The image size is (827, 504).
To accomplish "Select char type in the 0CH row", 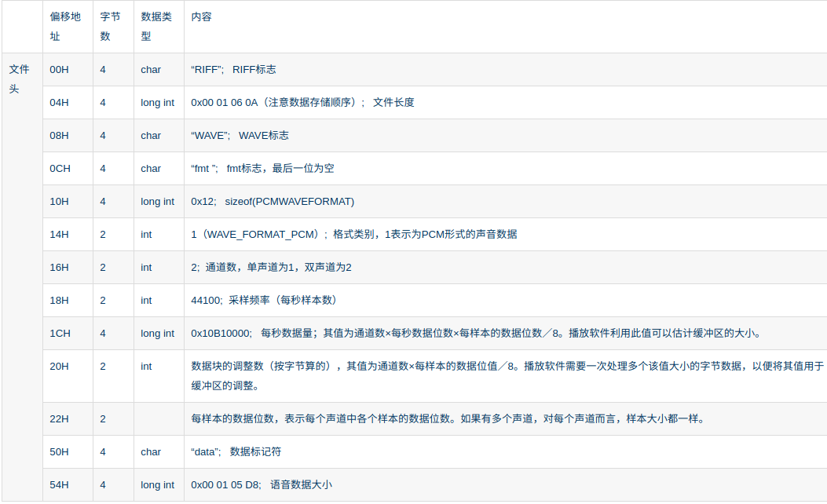I will (x=151, y=168).
